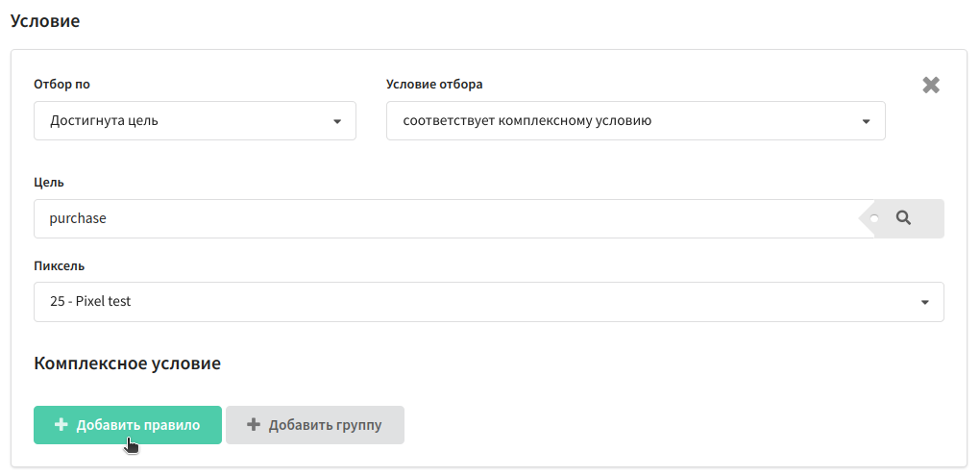Click the 'Комплексное условие' heading
Screen dimensions: 980x476
click(127, 363)
